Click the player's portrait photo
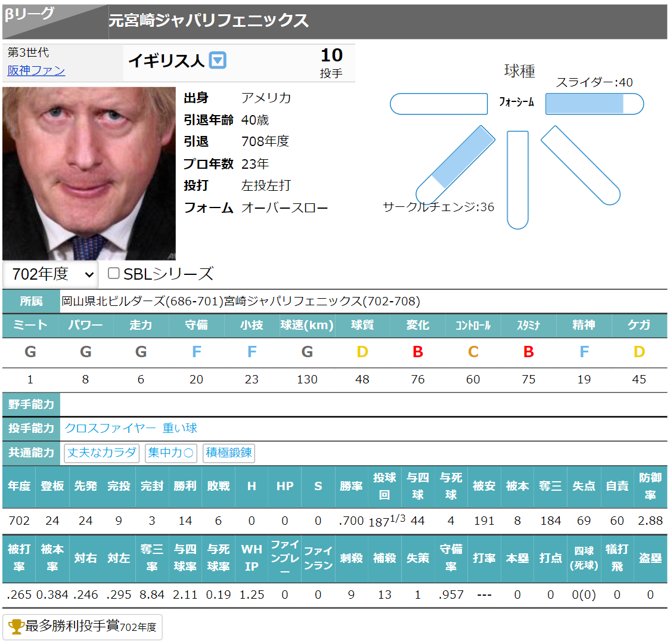This screenshot has width=670, height=644. pyautogui.click(x=89, y=173)
